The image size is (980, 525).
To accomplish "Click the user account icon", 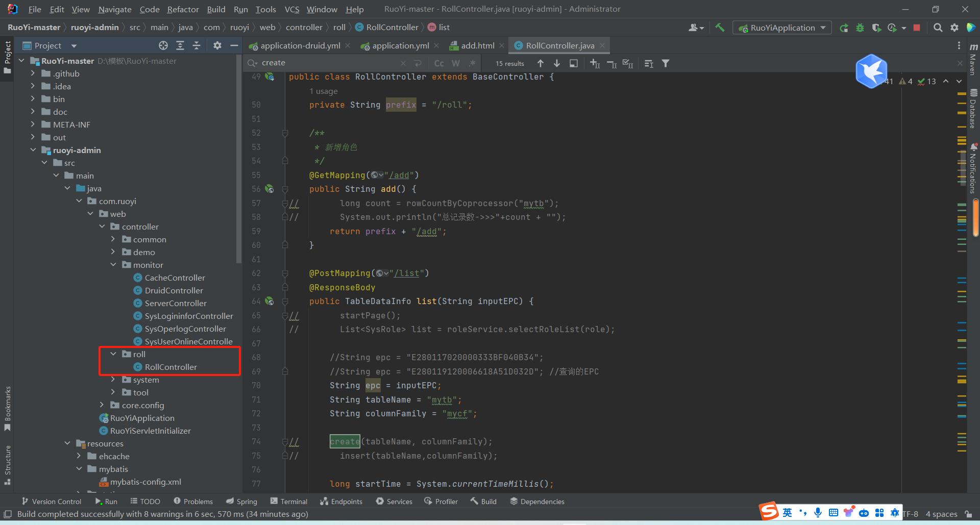I will pyautogui.click(x=696, y=28).
